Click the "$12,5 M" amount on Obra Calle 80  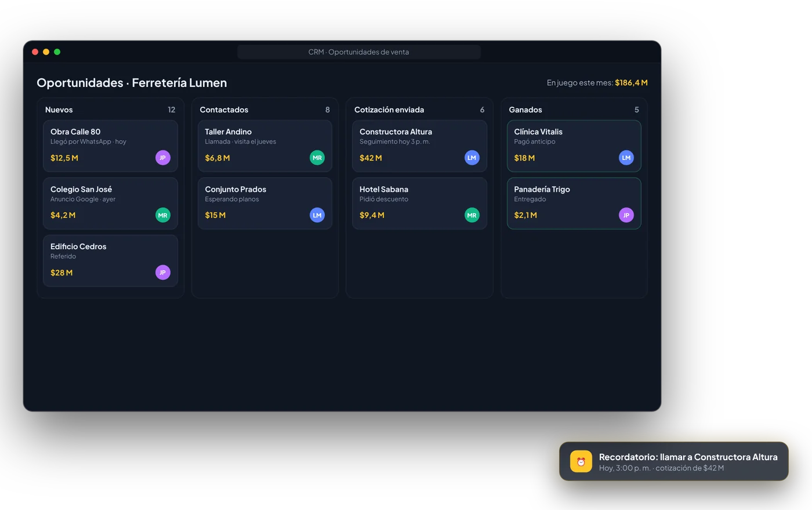point(64,158)
